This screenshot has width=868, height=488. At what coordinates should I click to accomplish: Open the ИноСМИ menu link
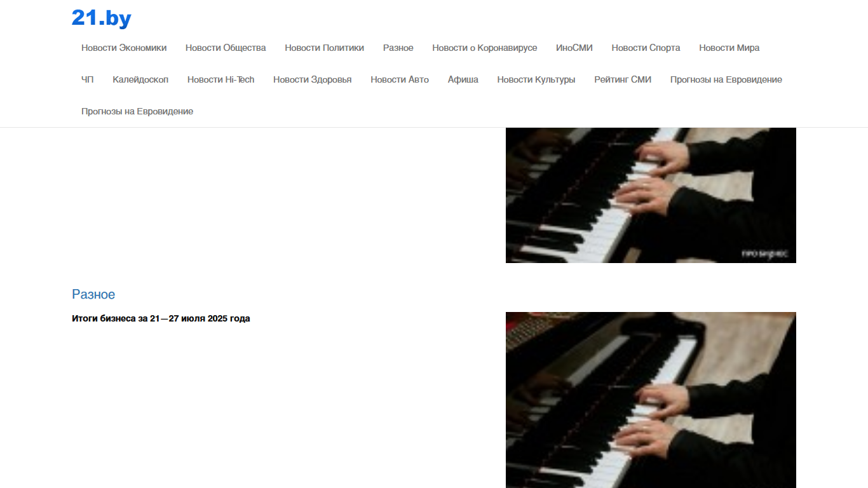(x=574, y=48)
